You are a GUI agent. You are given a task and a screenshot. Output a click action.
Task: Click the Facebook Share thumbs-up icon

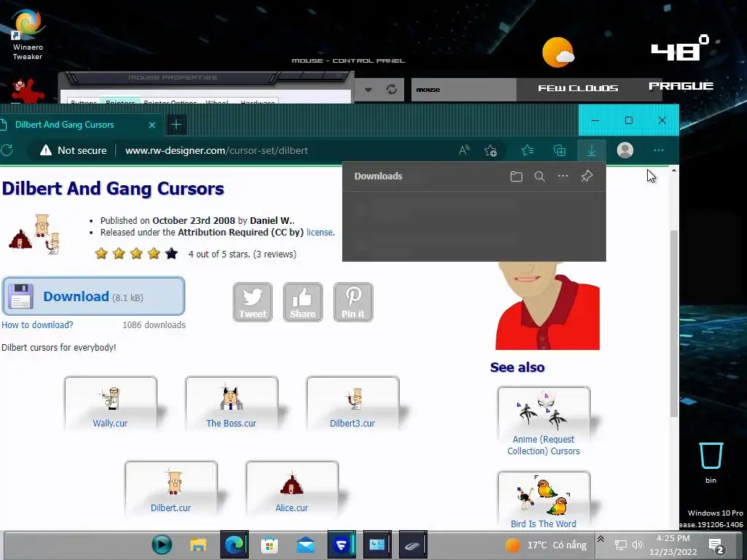[x=303, y=303]
